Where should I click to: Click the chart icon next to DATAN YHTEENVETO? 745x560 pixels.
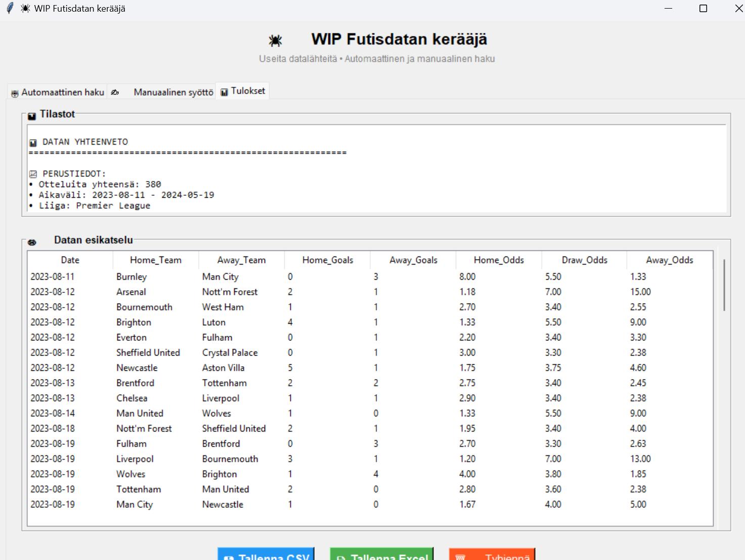33,143
